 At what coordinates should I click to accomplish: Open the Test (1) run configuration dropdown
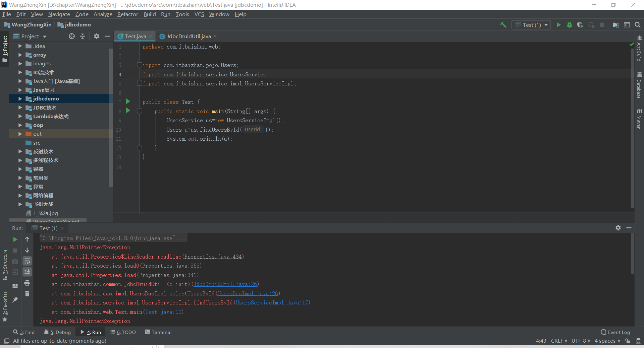point(531,25)
